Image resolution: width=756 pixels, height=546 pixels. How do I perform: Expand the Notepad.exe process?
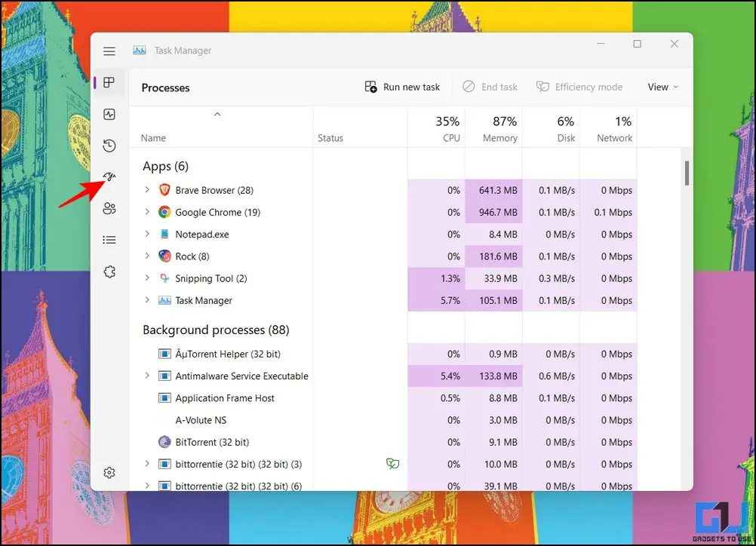pyautogui.click(x=147, y=234)
